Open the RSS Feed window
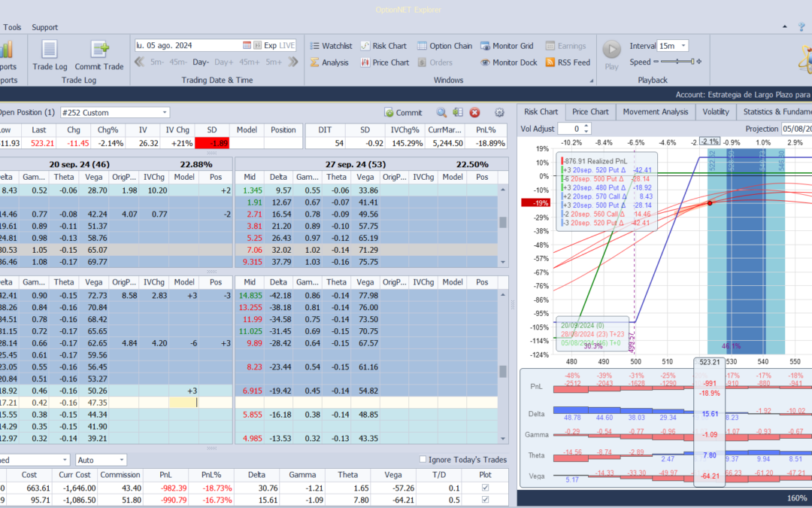This screenshot has height=508, width=812. [568, 62]
